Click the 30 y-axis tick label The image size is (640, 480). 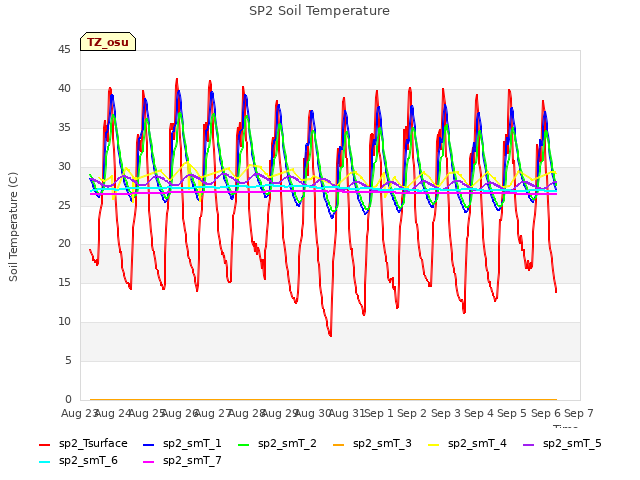(64, 167)
